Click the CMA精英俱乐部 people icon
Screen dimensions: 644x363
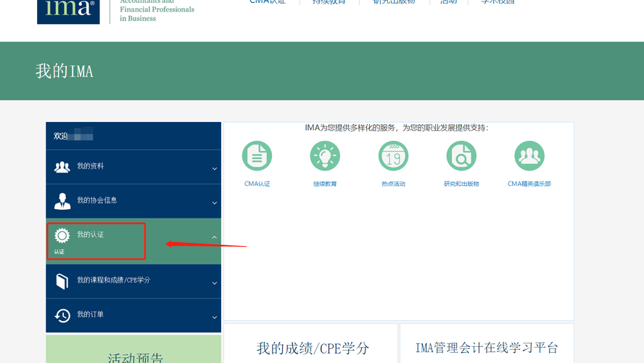point(529,156)
